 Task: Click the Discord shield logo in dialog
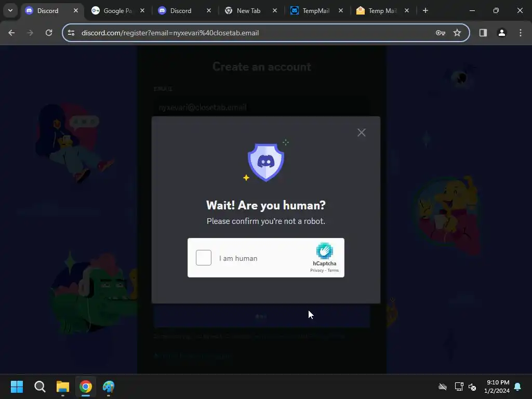pyautogui.click(x=265, y=162)
